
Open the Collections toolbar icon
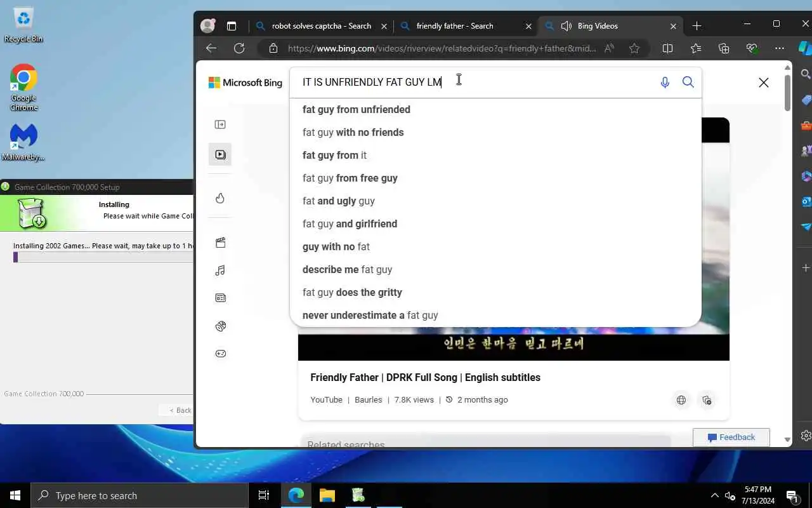coord(724,48)
